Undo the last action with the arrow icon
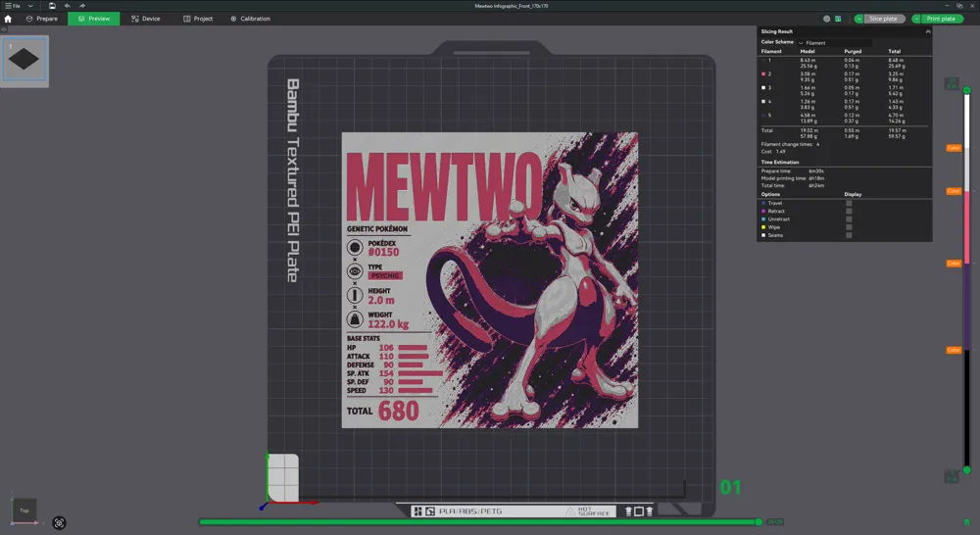Screen dimensions: 980x535 click(67, 6)
